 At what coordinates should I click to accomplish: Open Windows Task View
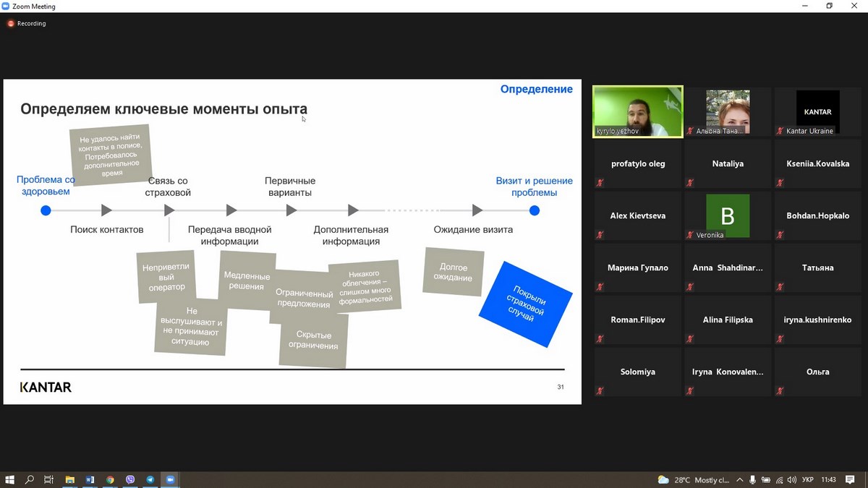pos(49,479)
